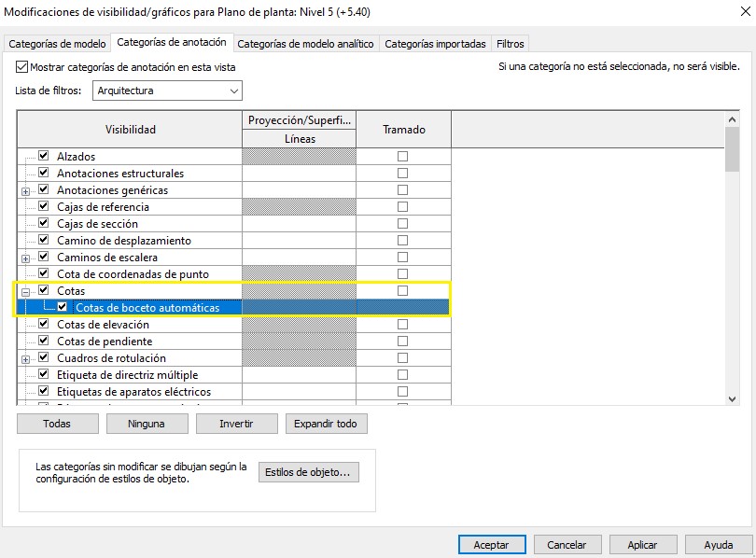Click the Aplicar button
The image size is (756, 558).
[642, 545]
